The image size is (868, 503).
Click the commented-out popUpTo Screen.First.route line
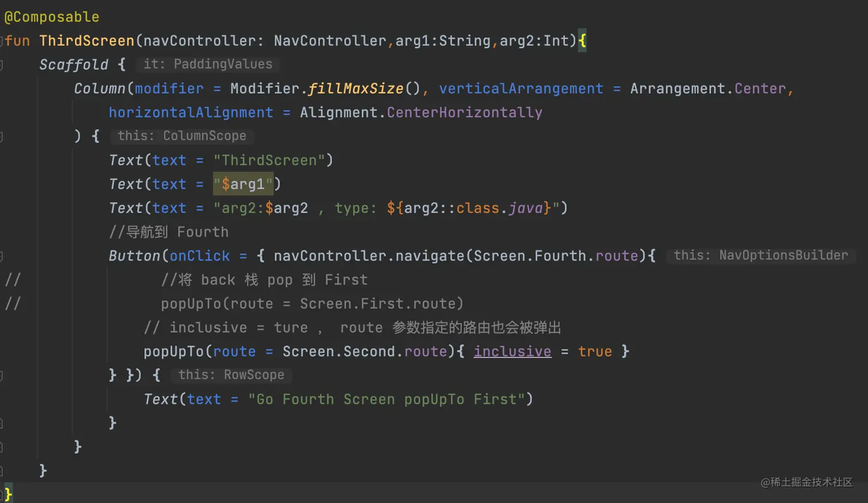pos(312,304)
